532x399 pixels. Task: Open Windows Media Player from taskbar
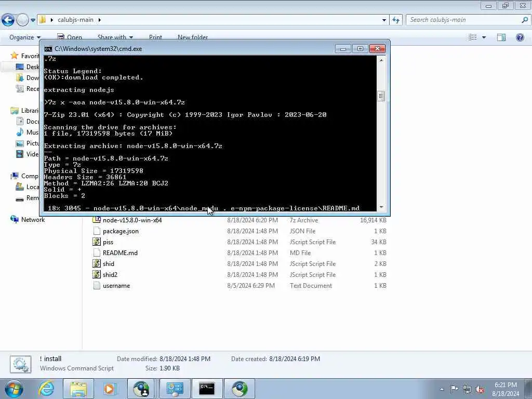[110, 389]
